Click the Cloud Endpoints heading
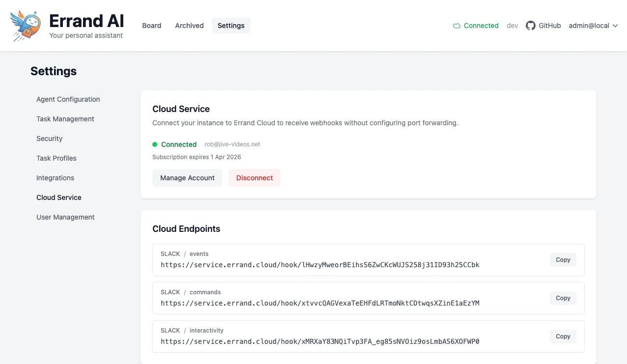The width and height of the screenshot is (627, 364). click(x=186, y=229)
